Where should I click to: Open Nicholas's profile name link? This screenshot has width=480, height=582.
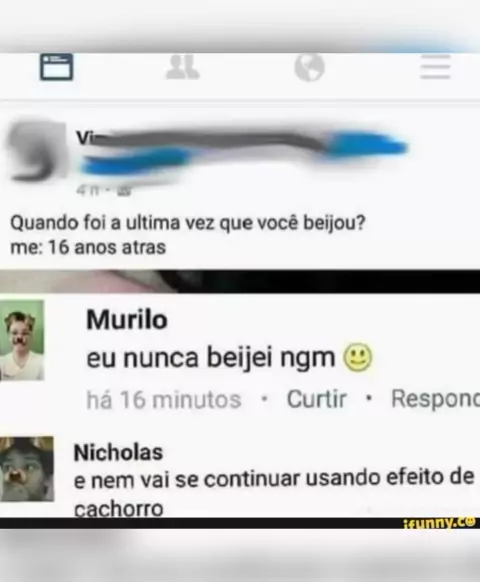click(118, 452)
